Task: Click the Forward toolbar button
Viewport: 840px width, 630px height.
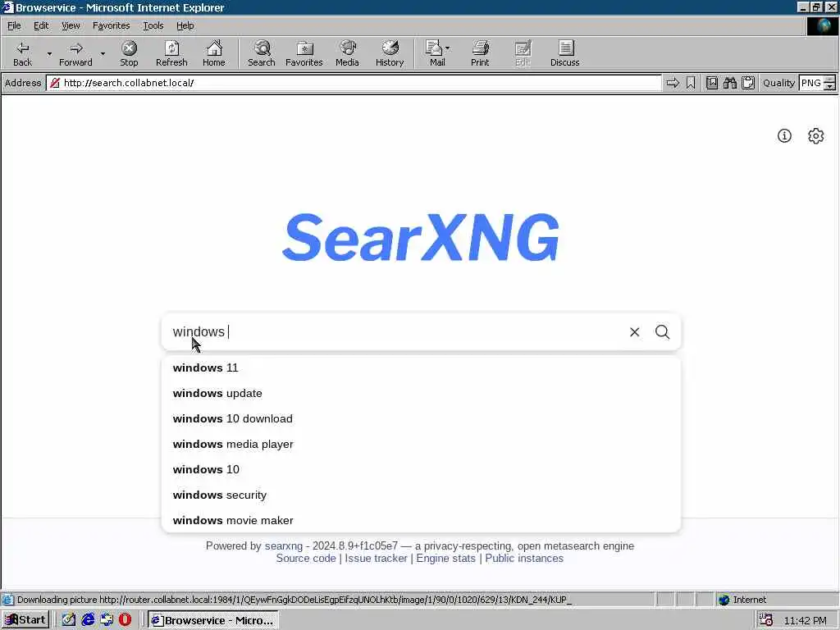Action: pos(75,53)
